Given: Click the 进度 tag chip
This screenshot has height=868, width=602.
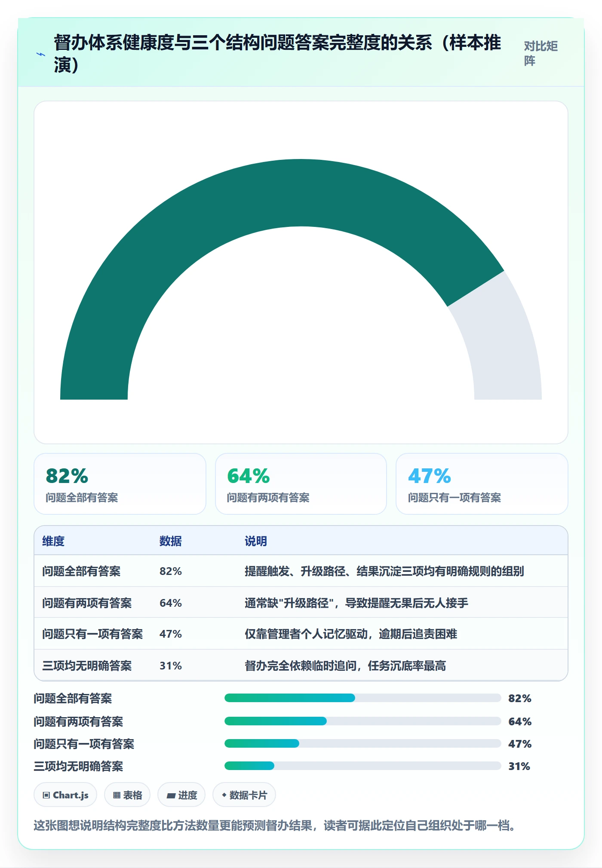Looking at the screenshot, I should [181, 795].
